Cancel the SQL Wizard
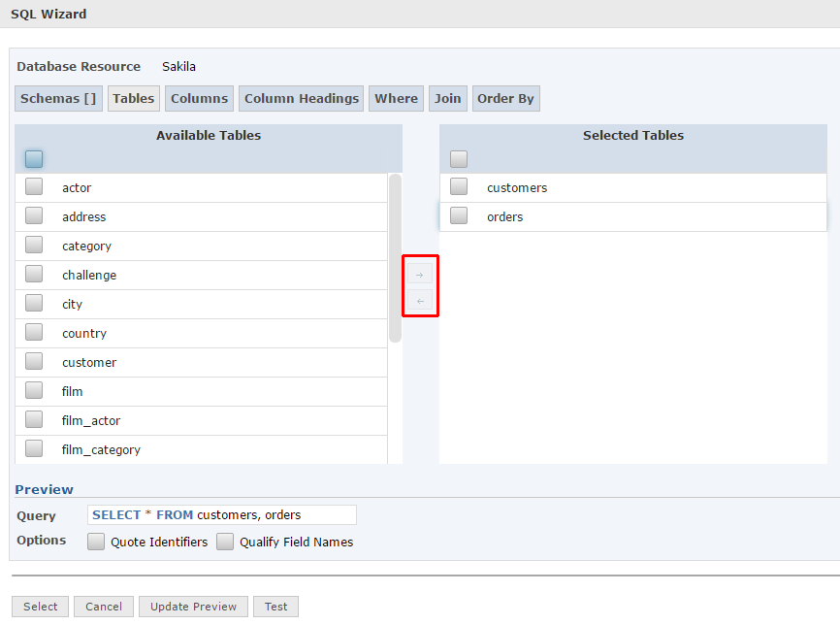 (x=103, y=607)
